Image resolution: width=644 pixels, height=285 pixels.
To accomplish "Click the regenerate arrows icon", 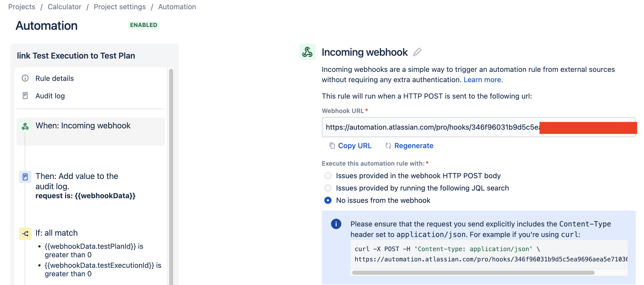I will (388, 146).
